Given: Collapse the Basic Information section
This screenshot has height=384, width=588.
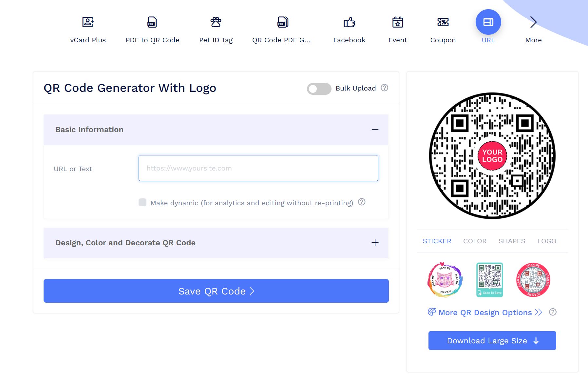Looking at the screenshot, I should pos(375,130).
